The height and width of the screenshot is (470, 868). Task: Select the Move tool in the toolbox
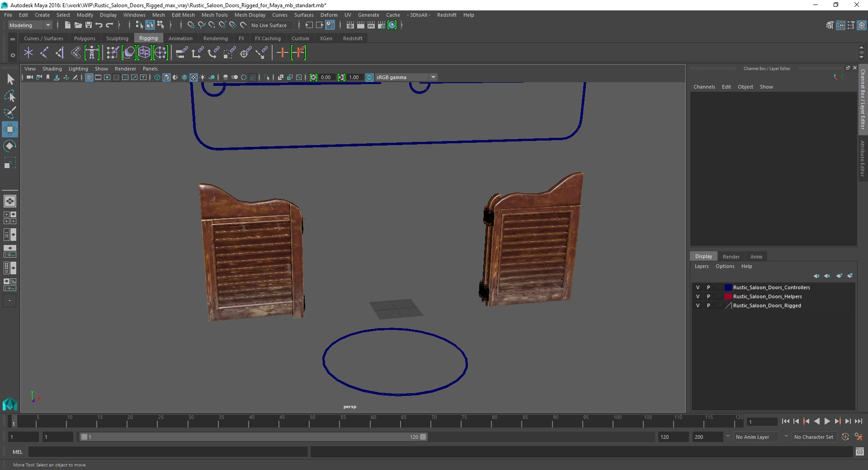(9, 129)
